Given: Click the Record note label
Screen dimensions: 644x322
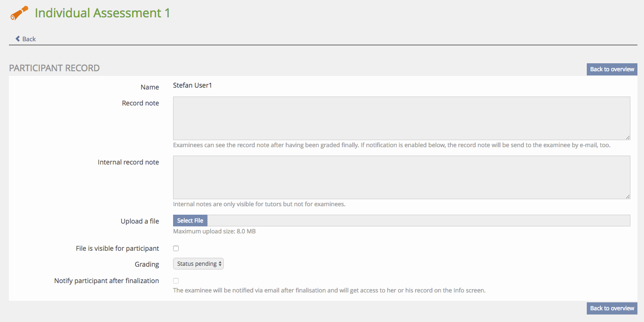Looking at the screenshot, I should [140, 103].
